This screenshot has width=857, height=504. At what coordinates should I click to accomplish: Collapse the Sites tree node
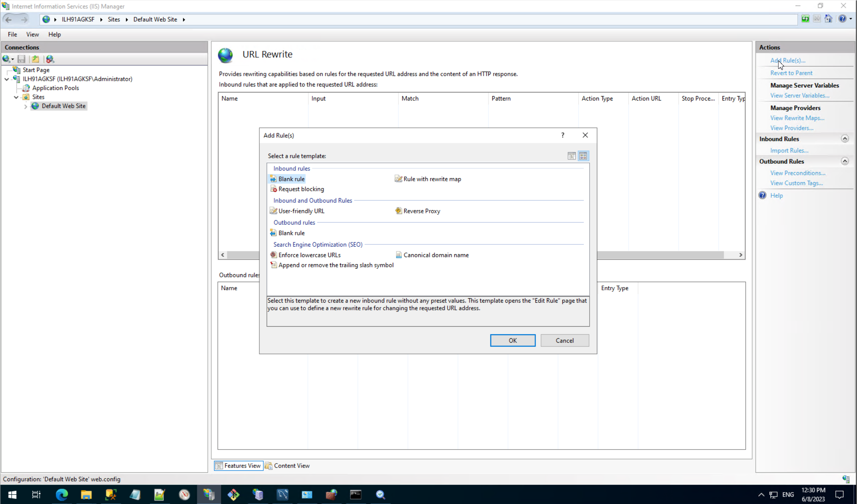[16, 97]
